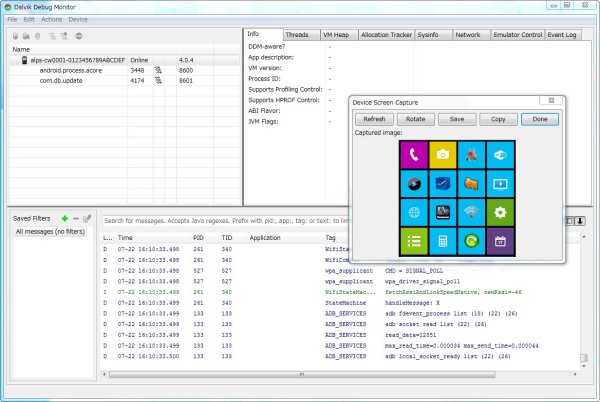Click the Rotate button
The image size is (600, 402).
tap(416, 119)
